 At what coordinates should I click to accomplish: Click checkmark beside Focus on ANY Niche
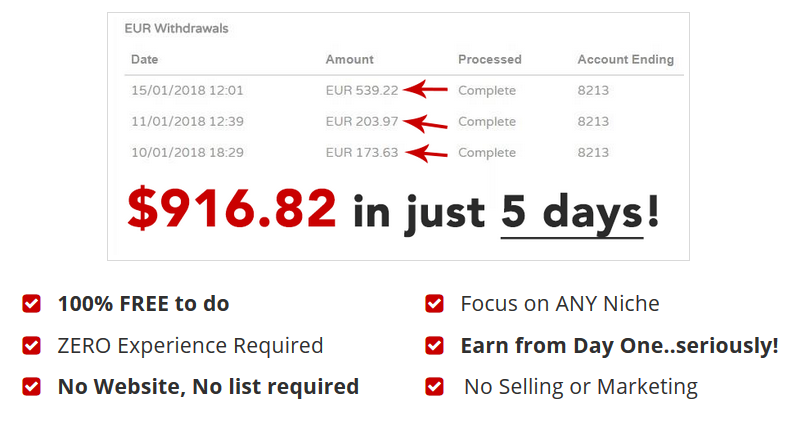click(434, 303)
